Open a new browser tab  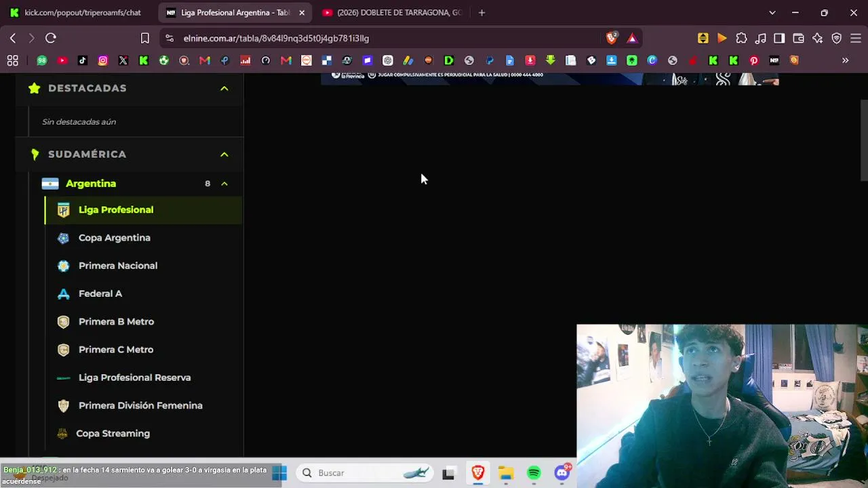tap(481, 13)
